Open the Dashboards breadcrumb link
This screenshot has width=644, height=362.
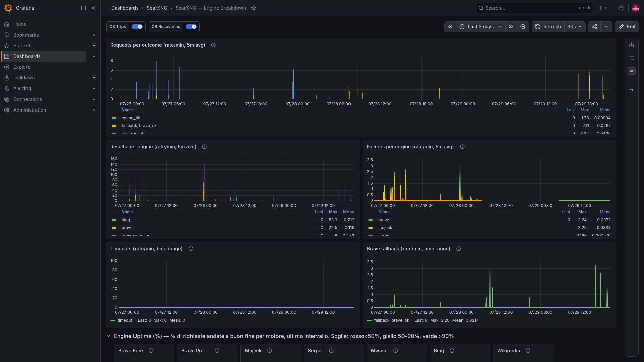[x=125, y=8]
